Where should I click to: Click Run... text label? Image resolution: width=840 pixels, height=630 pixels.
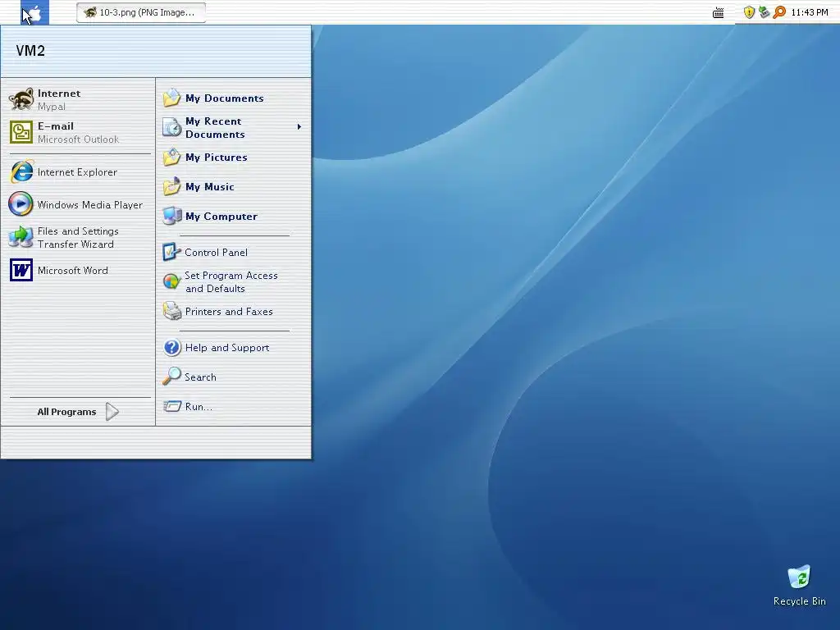(x=199, y=407)
